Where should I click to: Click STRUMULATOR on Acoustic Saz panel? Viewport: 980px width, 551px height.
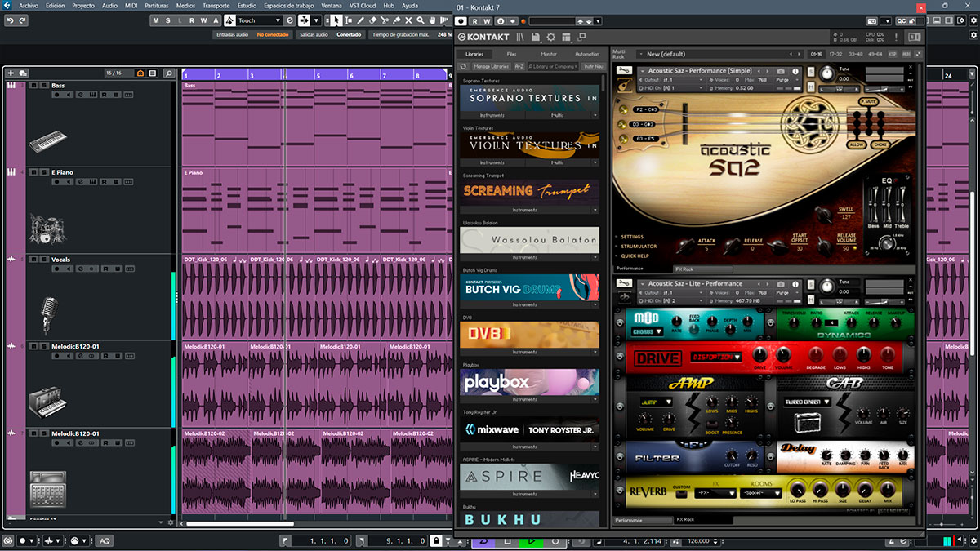(x=639, y=247)
